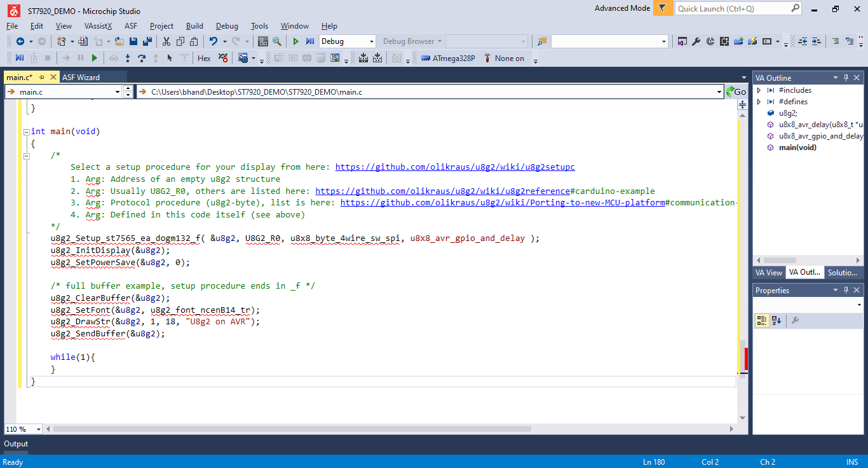This screenshot has height=468, width=868.
Task: Select u8g2; in VA Outline
Action: click(x=788, y=113)
